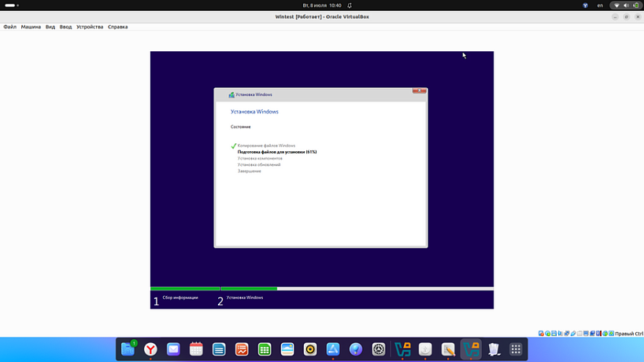
Task: Show the applications grid in the dock
Action: (x=516, y=349)
